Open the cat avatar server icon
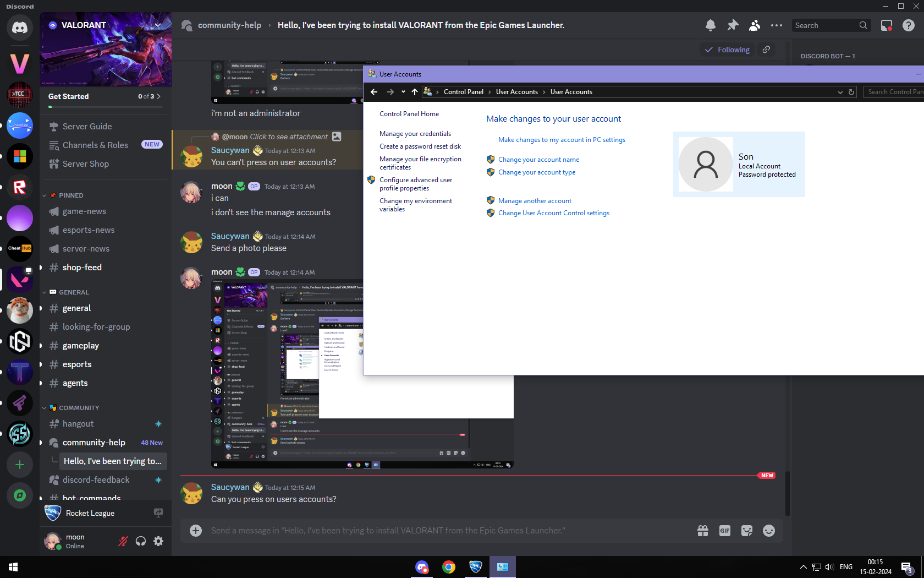This screenshot has width=924, height=578. (x=20, y=310)
